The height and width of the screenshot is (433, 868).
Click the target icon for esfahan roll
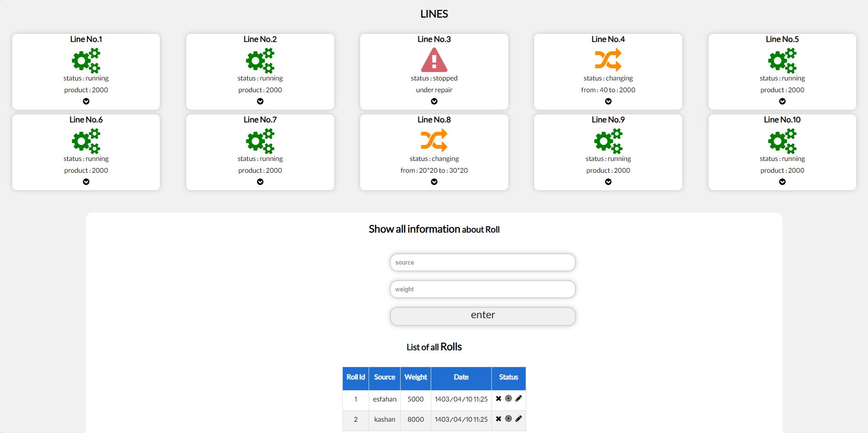[508, 399]
